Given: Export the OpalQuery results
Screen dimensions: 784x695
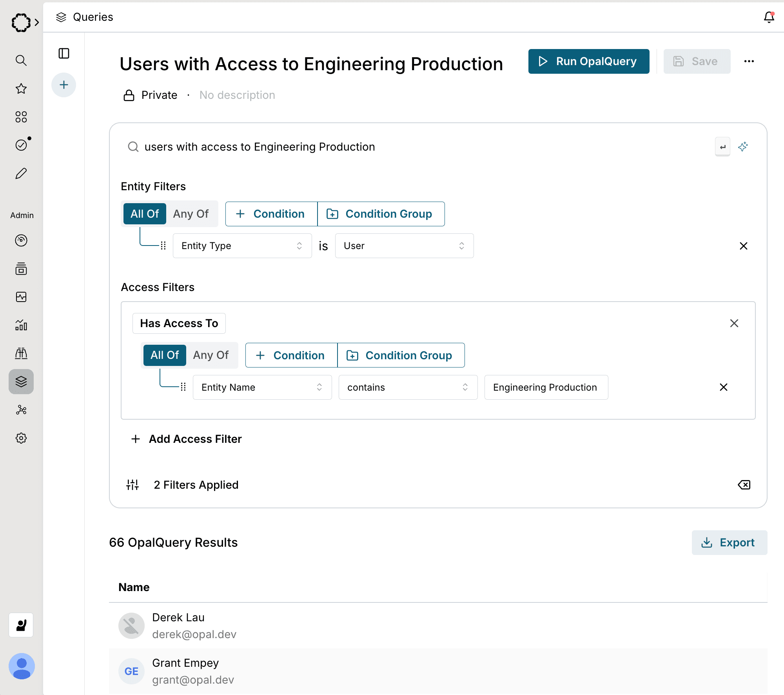Looking at the screenshot, I should tap(729, 543).
